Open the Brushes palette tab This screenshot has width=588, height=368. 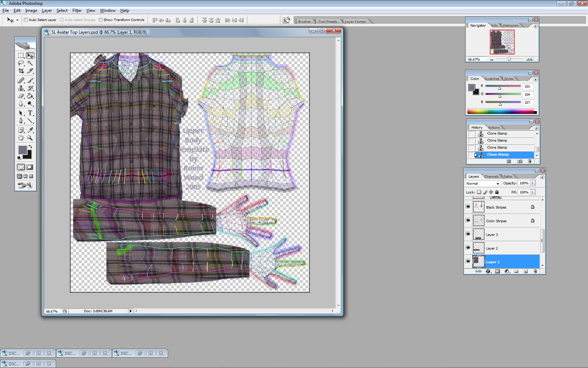click(x=304, y=22)
